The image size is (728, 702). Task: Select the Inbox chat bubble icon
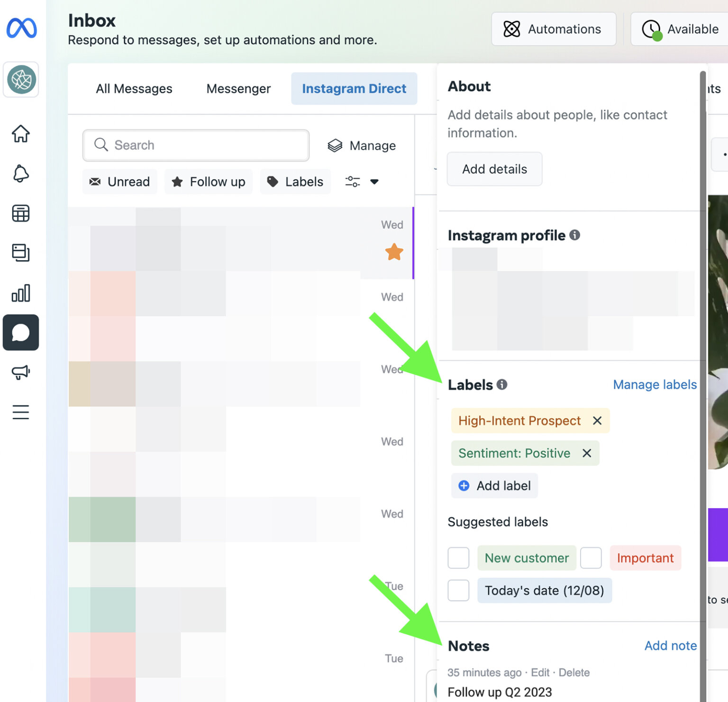[20, 333]
